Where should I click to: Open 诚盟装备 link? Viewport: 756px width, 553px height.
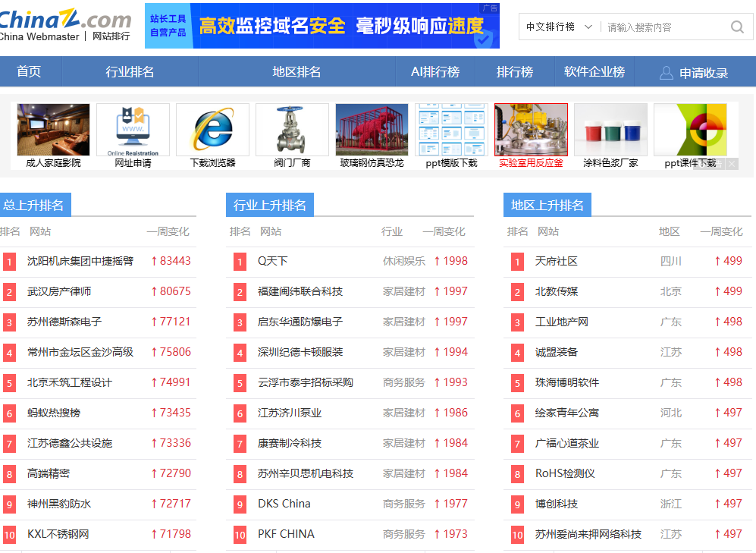[556, 352]
